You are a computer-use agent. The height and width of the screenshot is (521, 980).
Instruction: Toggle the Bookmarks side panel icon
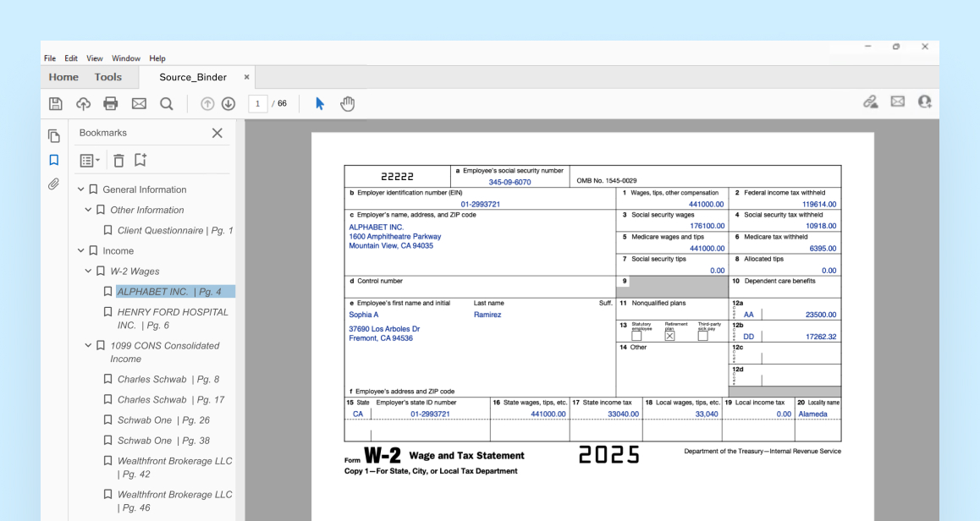pyautogui.click(x=54, y=160)
